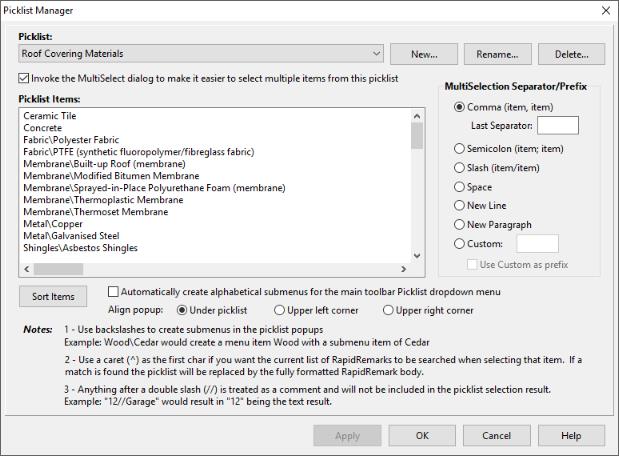Choose the Semicolon separator option
619x456 pixels.
[460, 149]
